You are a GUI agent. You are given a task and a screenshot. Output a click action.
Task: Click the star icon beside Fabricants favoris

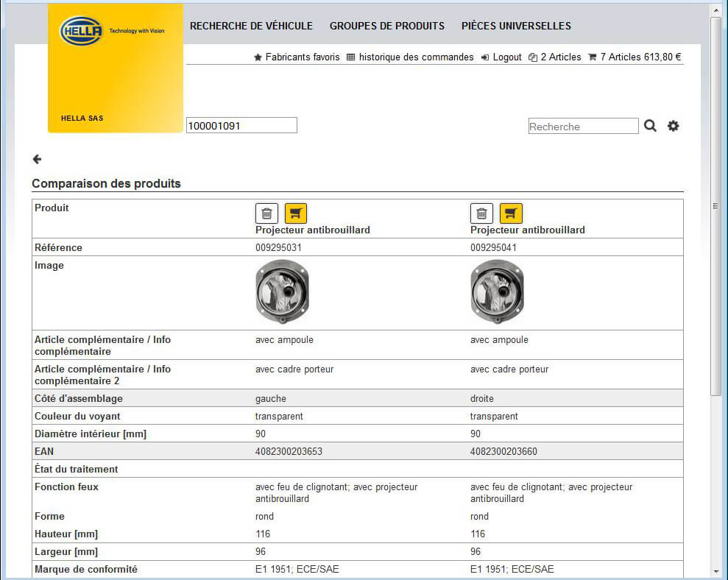[258, 57]
